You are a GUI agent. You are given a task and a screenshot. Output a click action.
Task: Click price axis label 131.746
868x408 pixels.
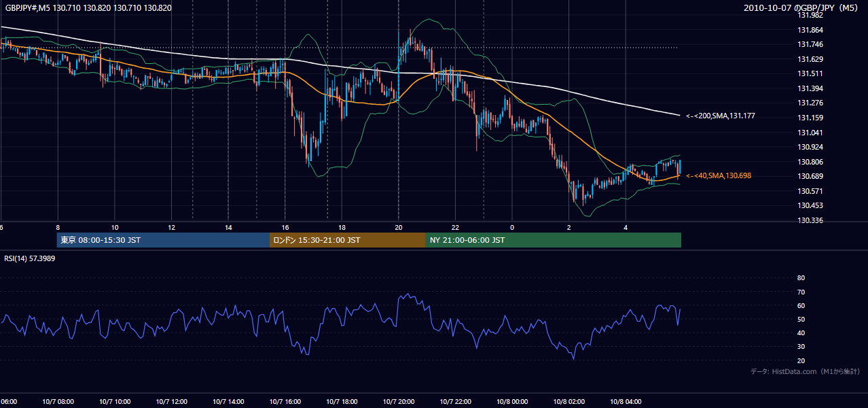click(809, 44)
